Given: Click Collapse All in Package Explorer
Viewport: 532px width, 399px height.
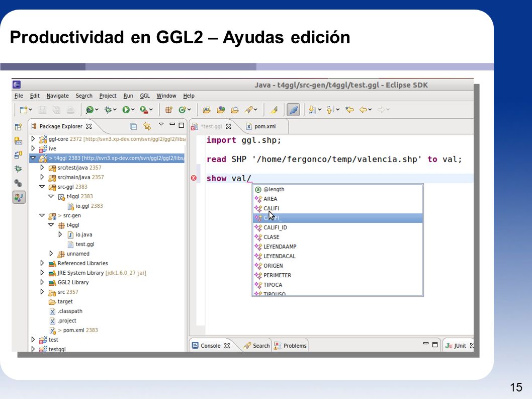Looking at the screenshot, I should click(134, 127).
